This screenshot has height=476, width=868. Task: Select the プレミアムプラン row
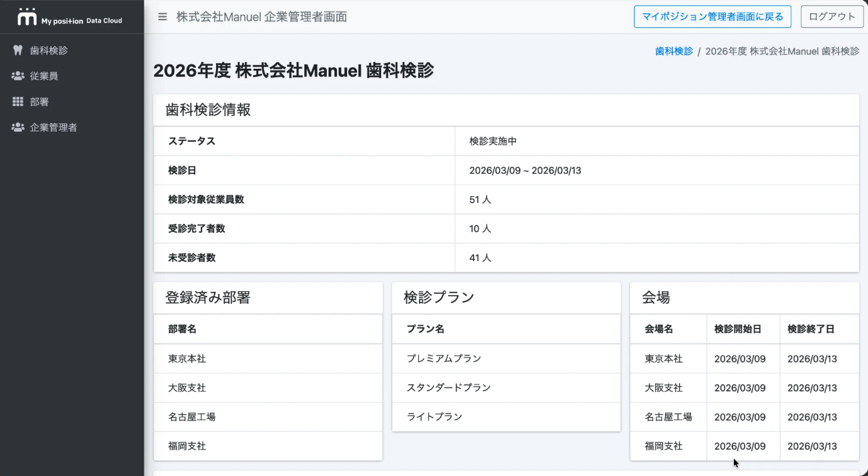(x=506, y=359)
